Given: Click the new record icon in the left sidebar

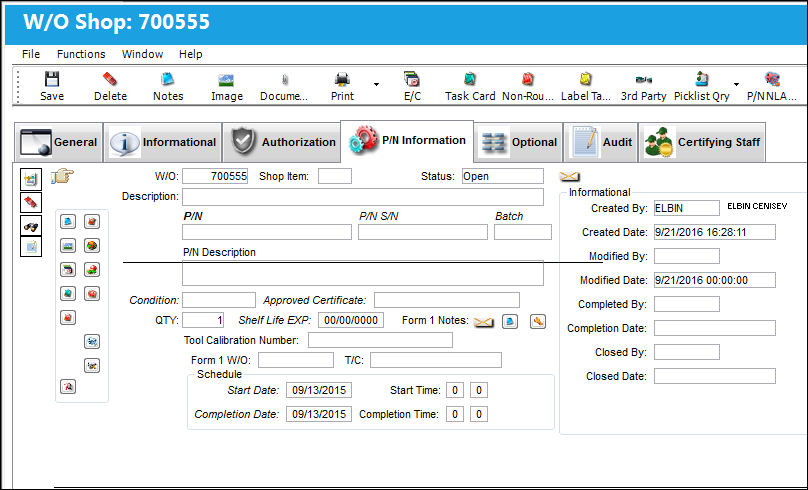Looking at the screenshot, I should pos(31,179).
